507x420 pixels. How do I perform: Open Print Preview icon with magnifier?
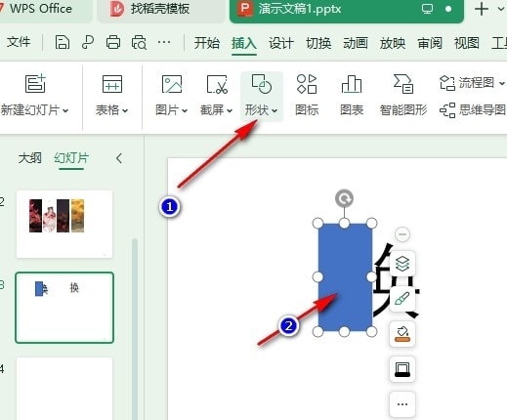tap(139, 42)
